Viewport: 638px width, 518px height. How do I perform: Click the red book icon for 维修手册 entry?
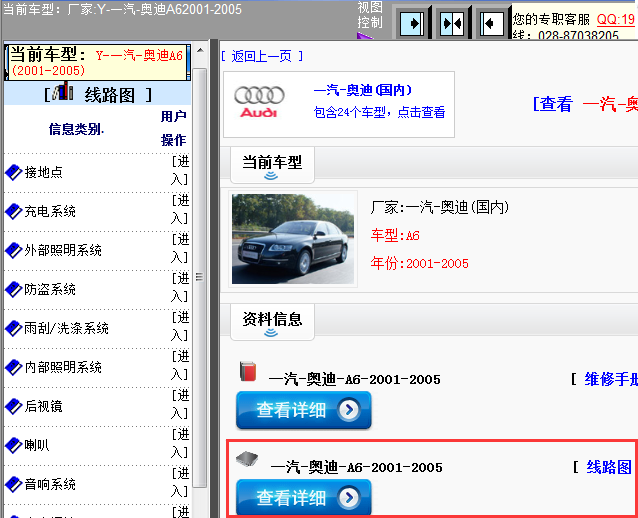tap(248, 371)
